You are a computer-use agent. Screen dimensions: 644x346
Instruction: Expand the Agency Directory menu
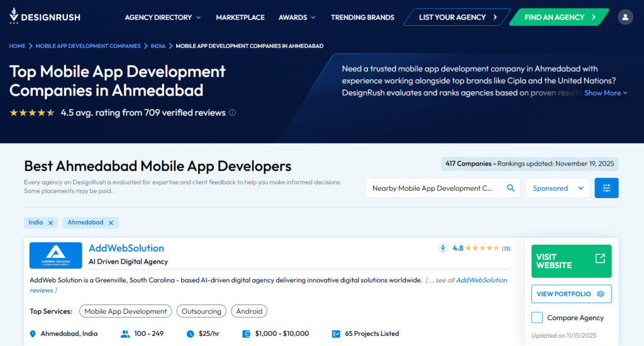pos(163,17)
